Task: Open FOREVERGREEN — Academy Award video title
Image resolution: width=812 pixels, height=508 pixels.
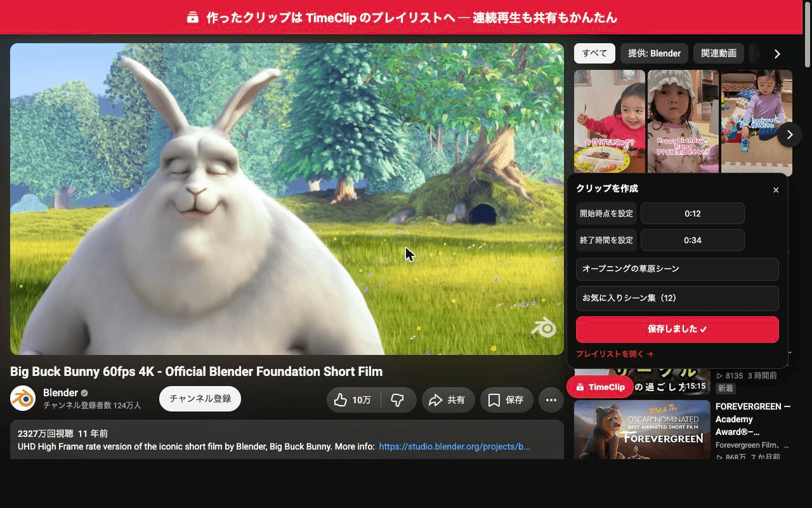Action: (x=753, y=419)
